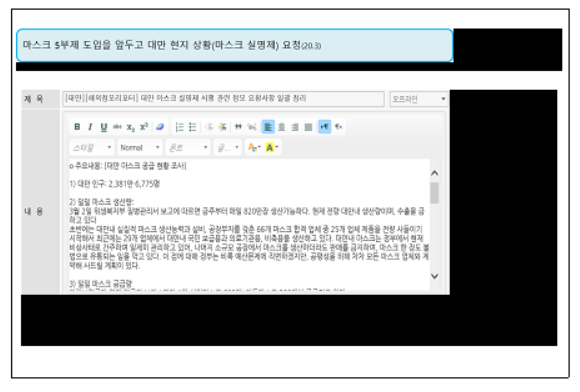Insert a numbered list

pos(179,127)
